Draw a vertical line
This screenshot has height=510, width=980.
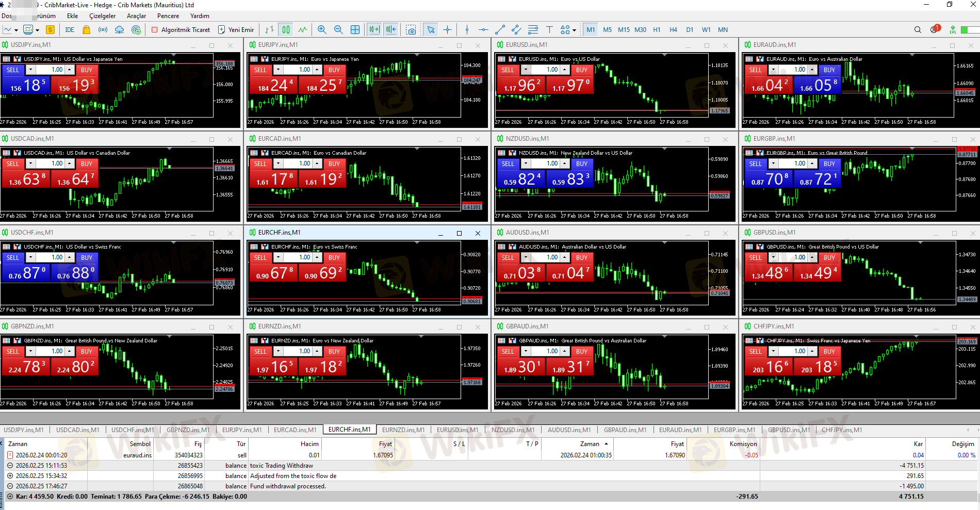pos(467,30)
